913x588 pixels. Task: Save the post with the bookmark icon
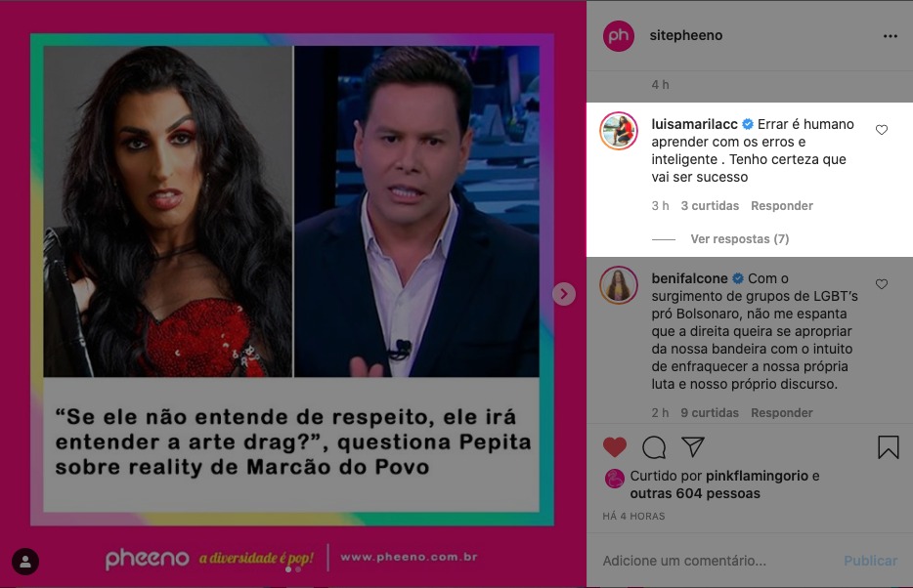click(x=888, y=447)
